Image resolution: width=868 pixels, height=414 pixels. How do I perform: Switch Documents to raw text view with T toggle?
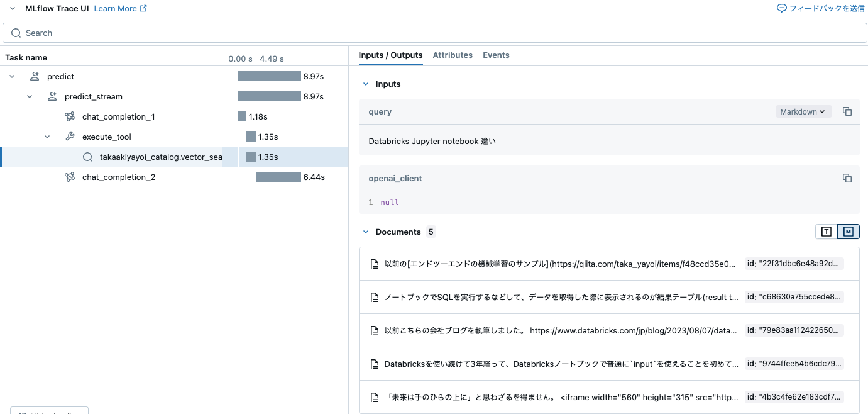[826, 231]
